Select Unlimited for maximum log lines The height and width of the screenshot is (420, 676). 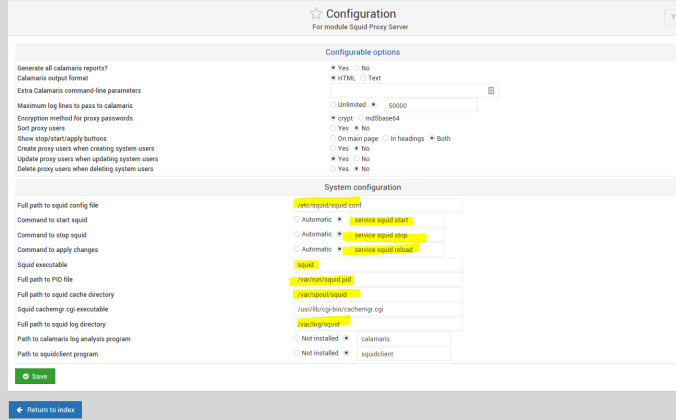333,104
